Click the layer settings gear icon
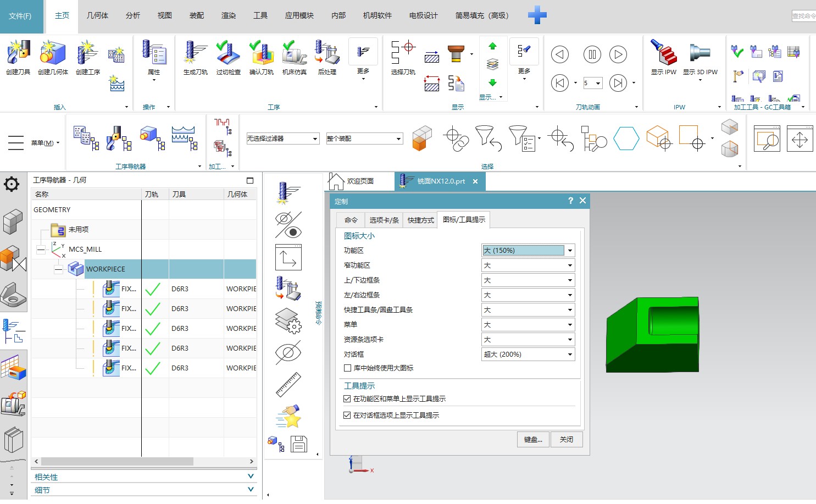Image resolution: width=816 pixels, height=504 pixels. [x=288, y=320]
